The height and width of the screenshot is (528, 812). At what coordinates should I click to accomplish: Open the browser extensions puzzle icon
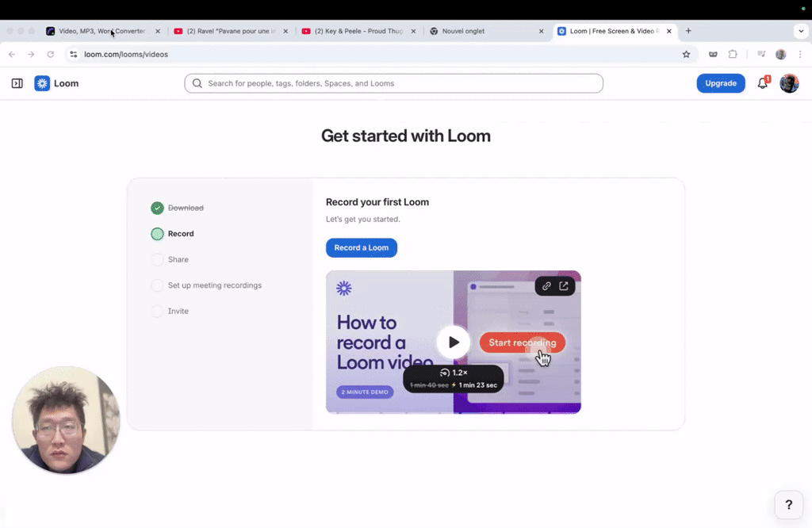click(732, 55)
